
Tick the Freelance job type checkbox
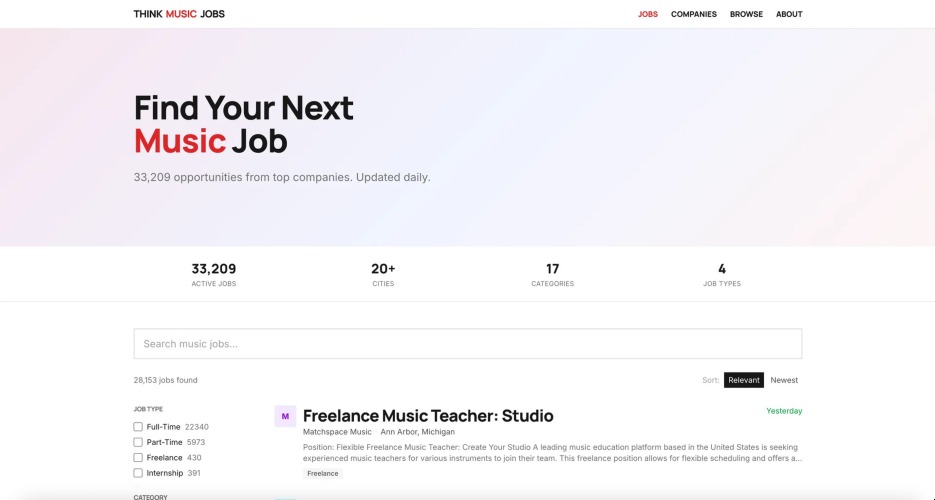(138, 458)
